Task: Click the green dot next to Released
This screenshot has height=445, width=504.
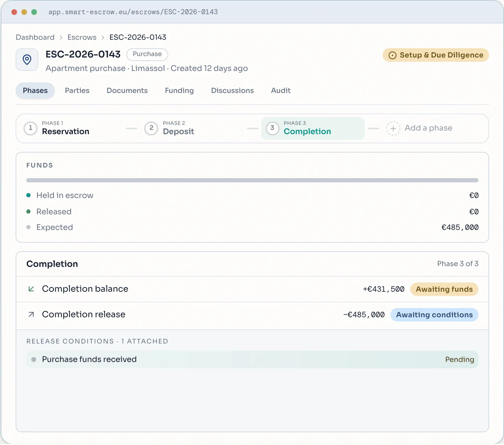Action: 28,211
